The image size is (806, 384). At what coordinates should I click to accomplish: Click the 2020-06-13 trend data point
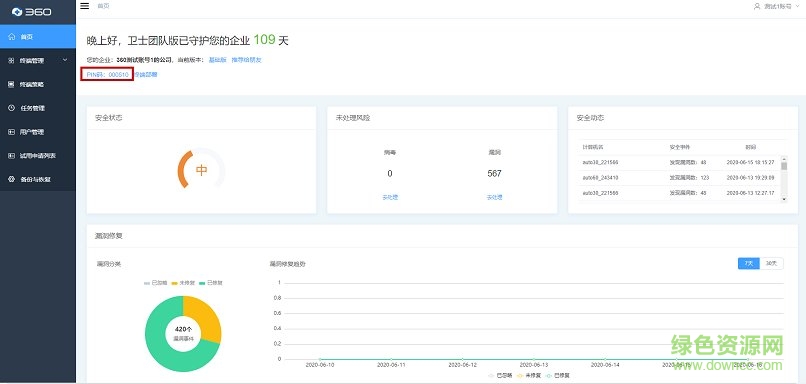[x=534, y=359]
